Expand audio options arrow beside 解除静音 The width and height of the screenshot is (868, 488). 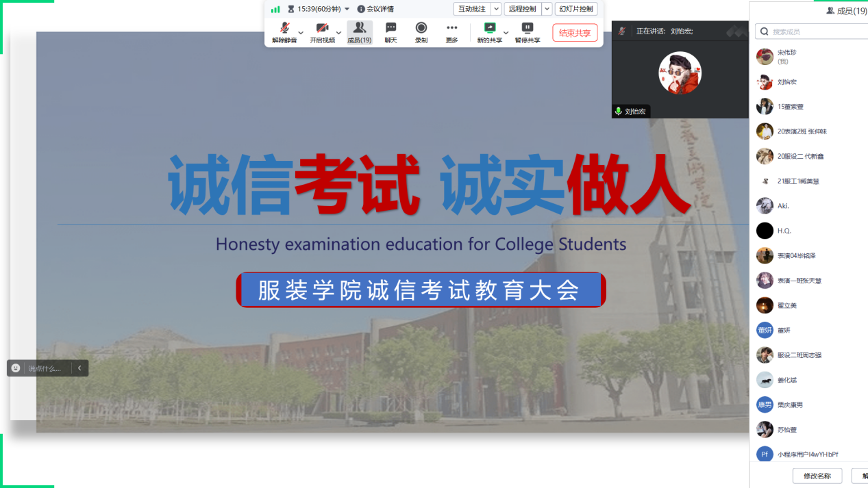click(301, 32)
